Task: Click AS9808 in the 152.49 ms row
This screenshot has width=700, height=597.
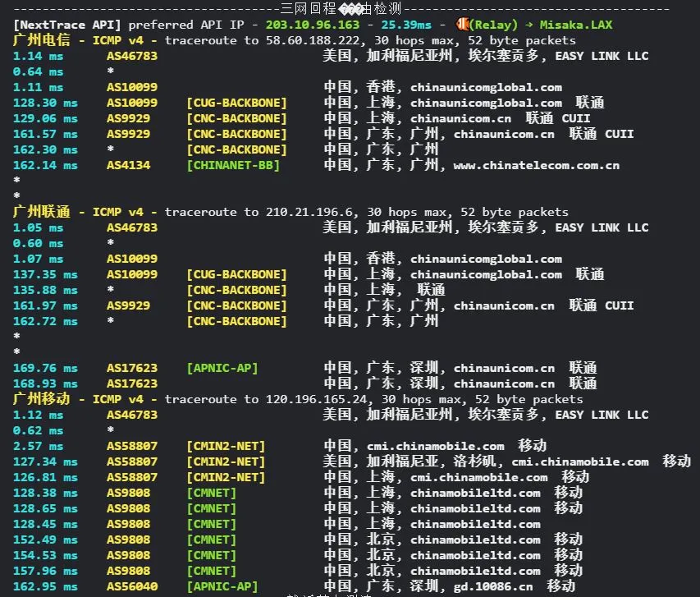Action: click(128, 540)
